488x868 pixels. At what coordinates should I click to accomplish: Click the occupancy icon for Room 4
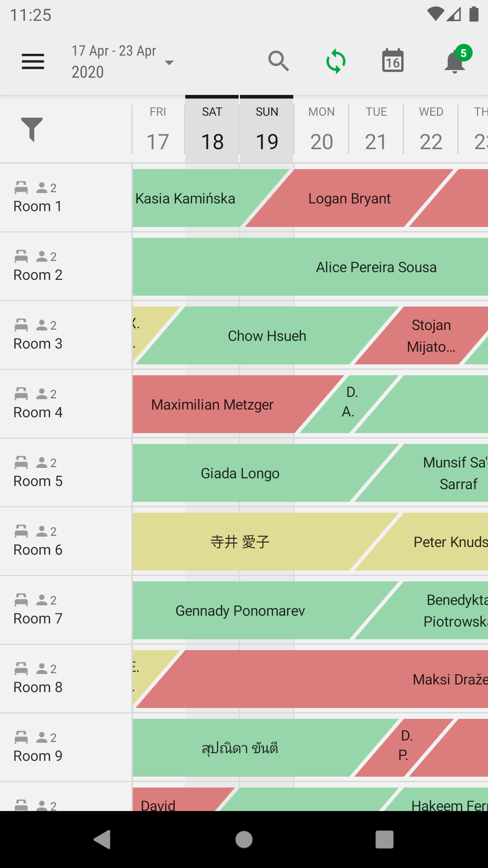(x=41, y=393)
